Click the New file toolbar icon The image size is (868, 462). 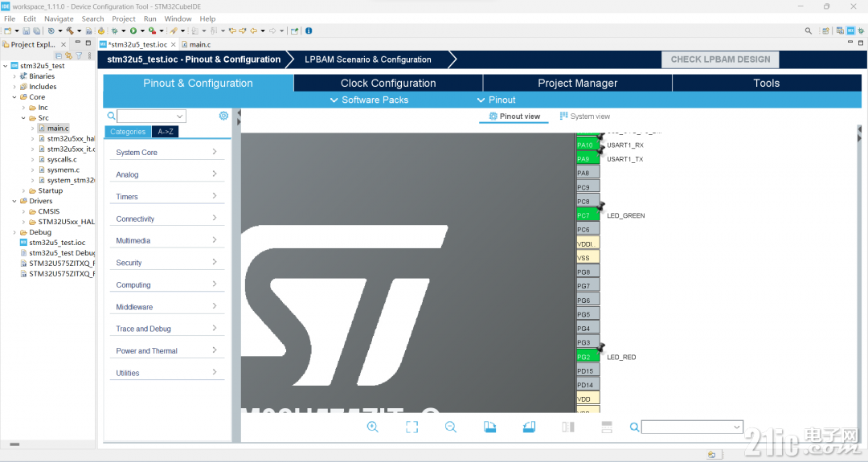8,31
